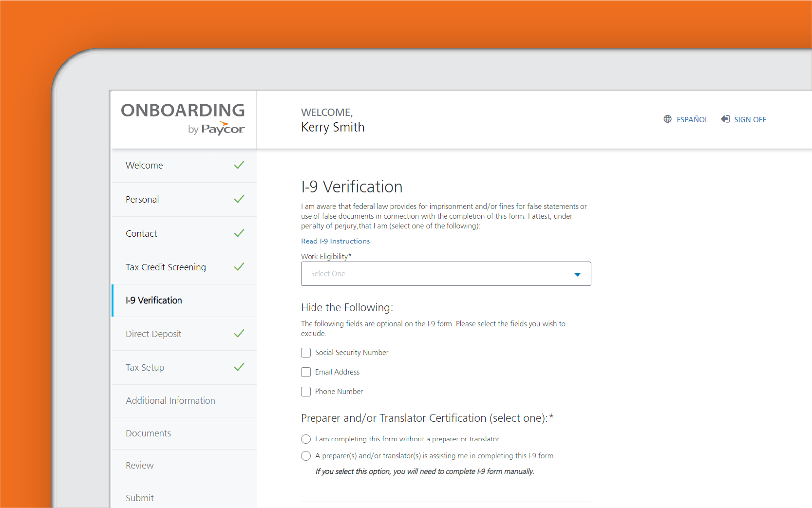Click the green checkmark beside Contact
This screenshot has height=508, width=812.
pos(239,233)
